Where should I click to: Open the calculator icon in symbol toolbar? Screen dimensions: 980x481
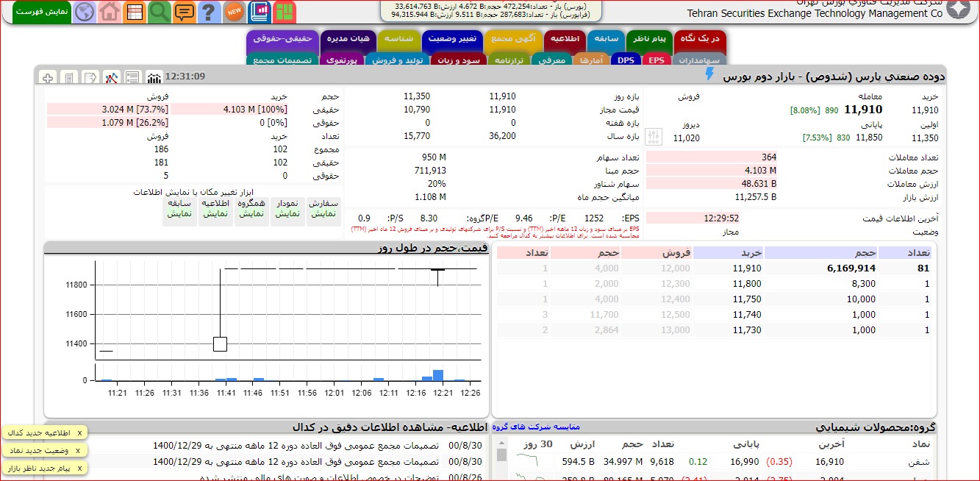click(69, 77)
